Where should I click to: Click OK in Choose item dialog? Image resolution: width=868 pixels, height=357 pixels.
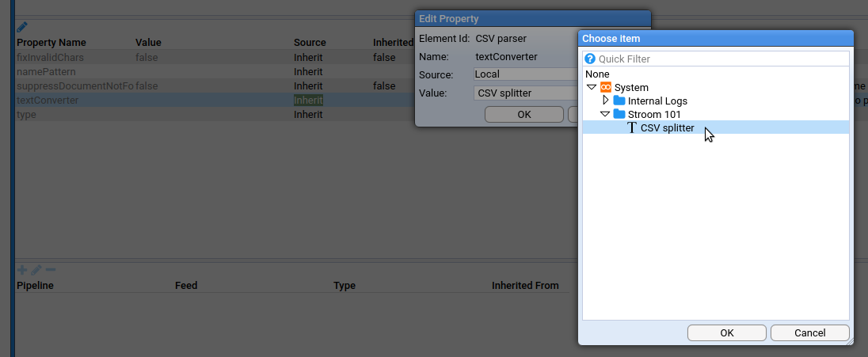(x=727, y=332)
